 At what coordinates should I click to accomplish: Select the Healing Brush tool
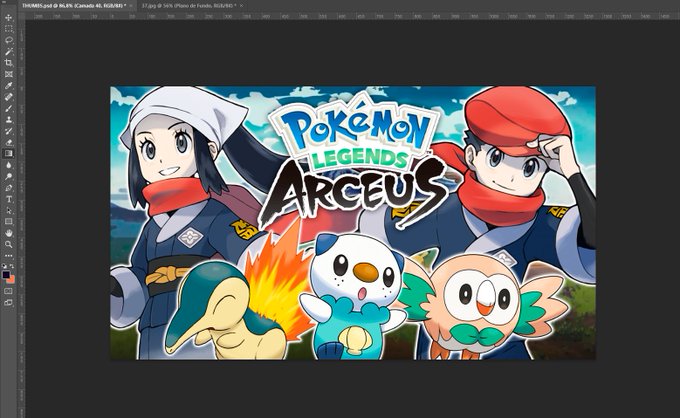(x=8, y=97)
